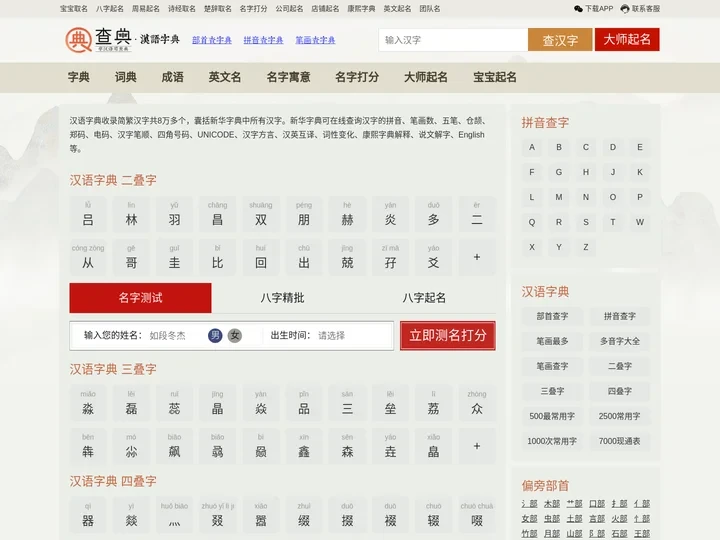This screenshot has width=720, height=540.
Task: Open 2500常用字 in sidebar
Action: click(619, 416)
